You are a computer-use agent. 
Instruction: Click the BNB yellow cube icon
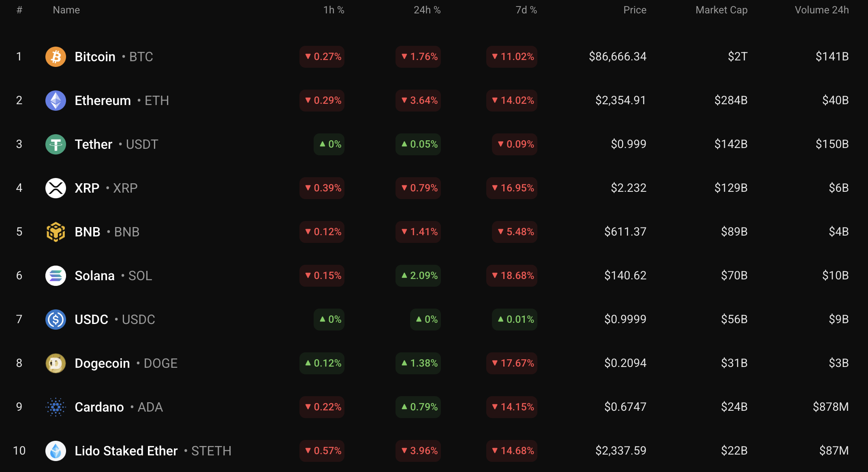tap(56, 232)
